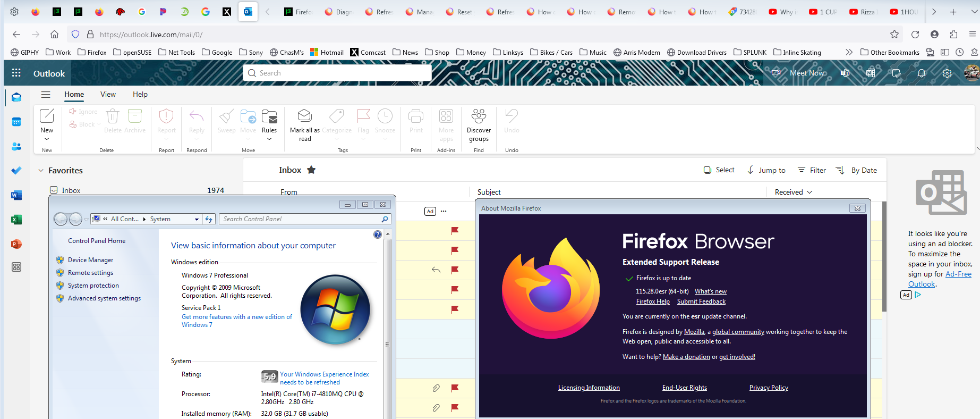Click Mark all as read icon

coord(304,116)
